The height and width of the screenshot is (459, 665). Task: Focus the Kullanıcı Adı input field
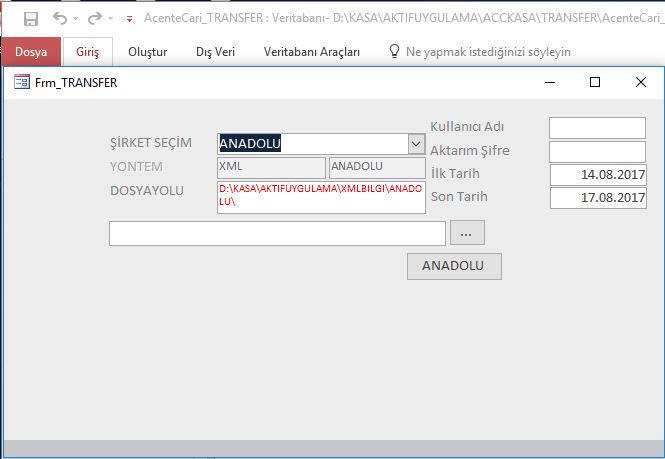pyautogui.click(x=597, y=128)
